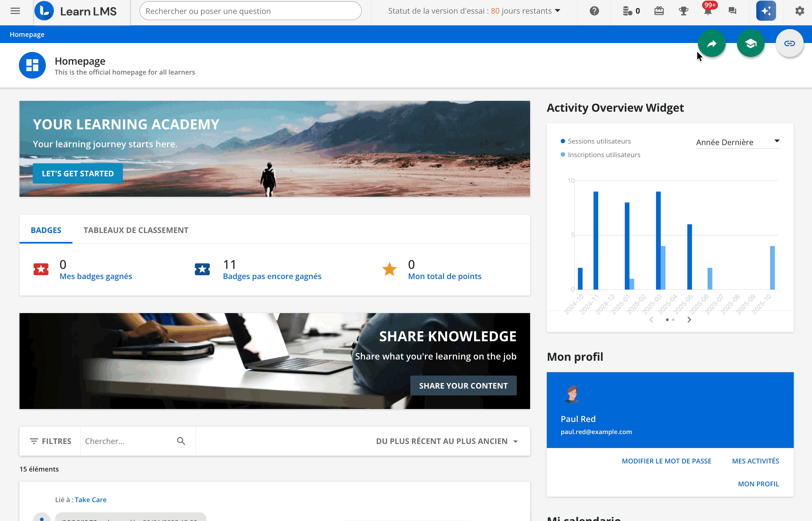Click the green graduation cap button
812x521 pixels.
pos(750,43)
